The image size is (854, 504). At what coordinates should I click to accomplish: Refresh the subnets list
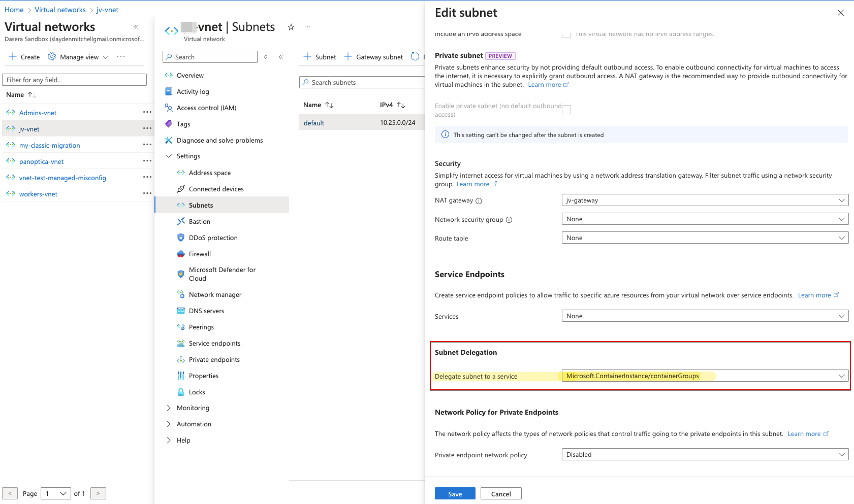click(x=415, y=57)
